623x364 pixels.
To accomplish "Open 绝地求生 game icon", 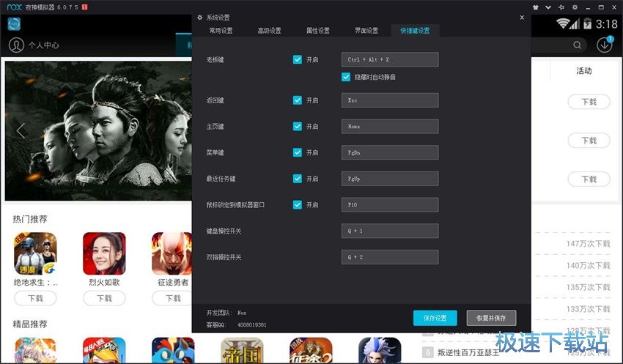I will pyautogui.click(x=35, y=253).
